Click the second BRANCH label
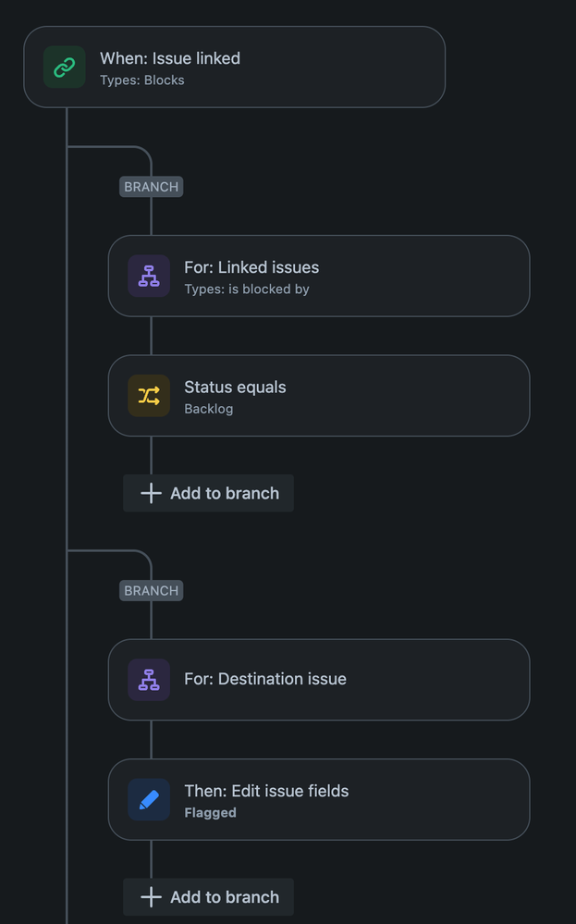The image size is (576, 924). (x=152, y=590)
